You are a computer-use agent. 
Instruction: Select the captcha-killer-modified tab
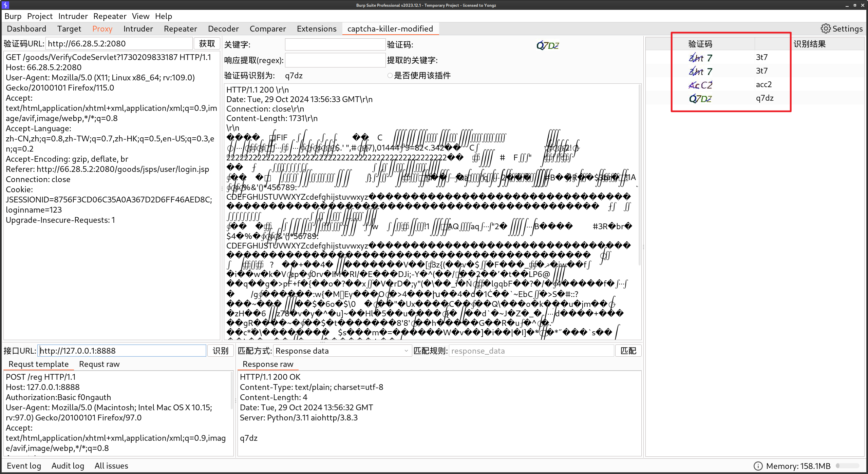click(390, 29)
